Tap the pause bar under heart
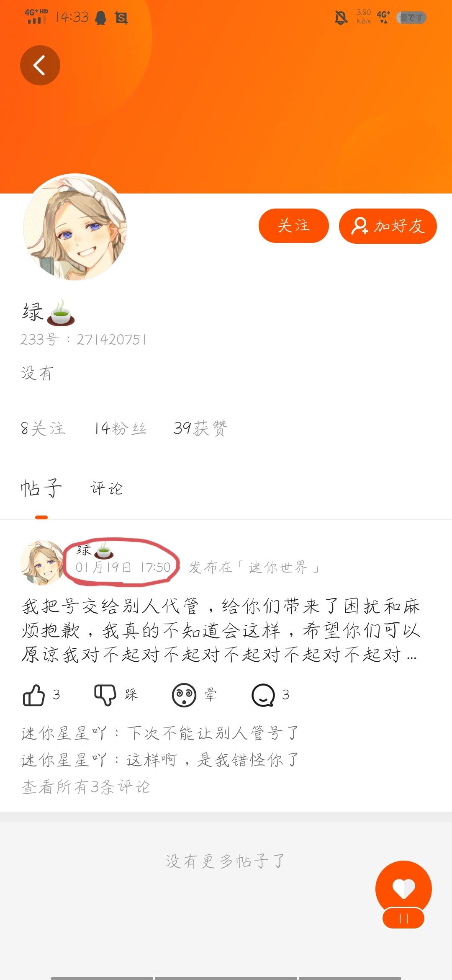Viewport: 452px width, 980px height. pyautogui.click(x=403, y=918)
